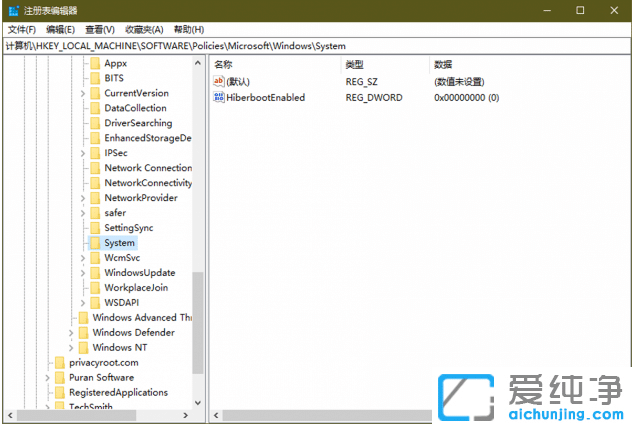Viewport: 632px width, 427px height.
Task: Click the System folder icon
Action: [x=95, y=243]
